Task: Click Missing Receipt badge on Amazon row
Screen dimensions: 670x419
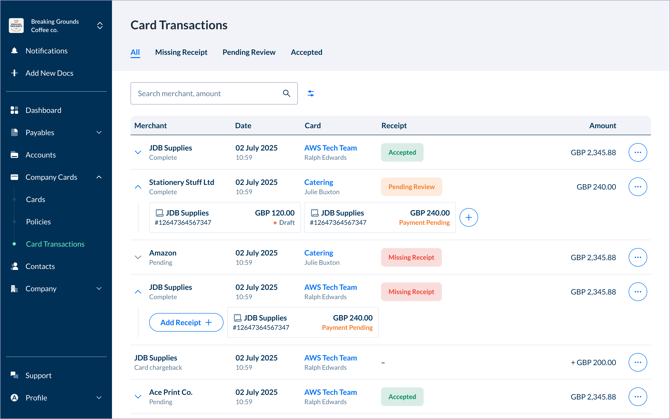Action: [411, 257]
